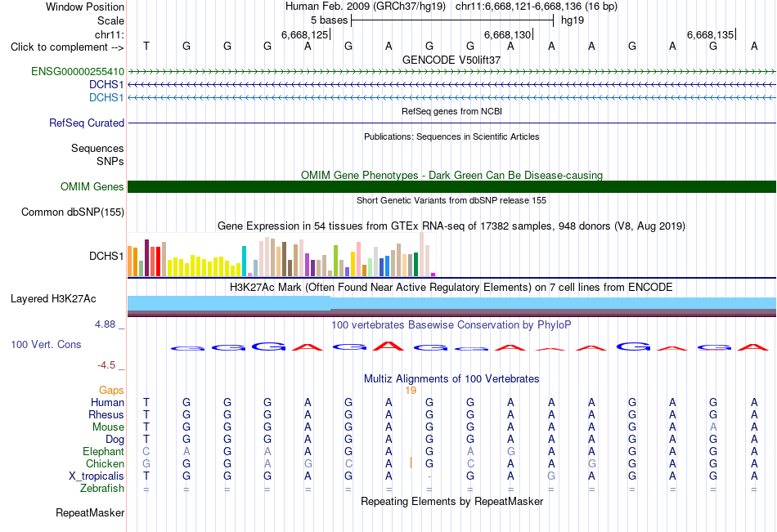Click the Chicken alignment row label
The width and height of the screenshot is (777, 532).
click(105, 463)
